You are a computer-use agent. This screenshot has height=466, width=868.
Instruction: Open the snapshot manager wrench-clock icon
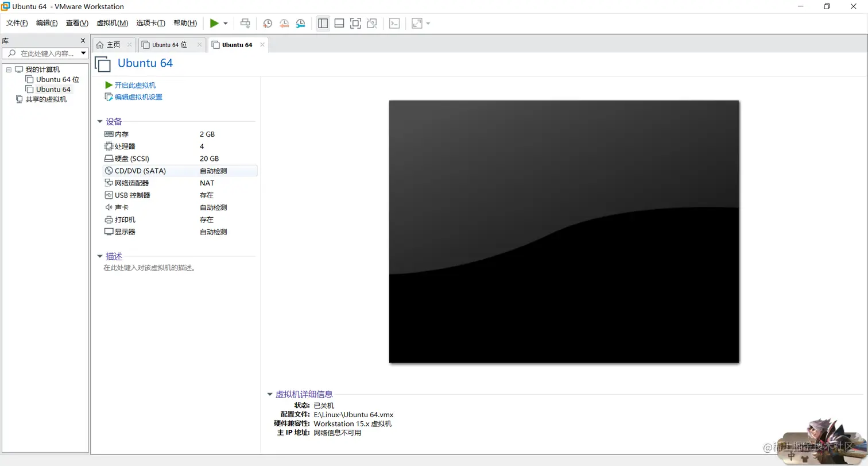(301, 23)
